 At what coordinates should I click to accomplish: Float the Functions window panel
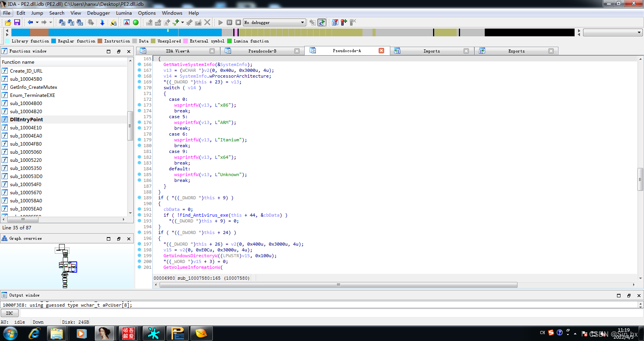[119, 51]
